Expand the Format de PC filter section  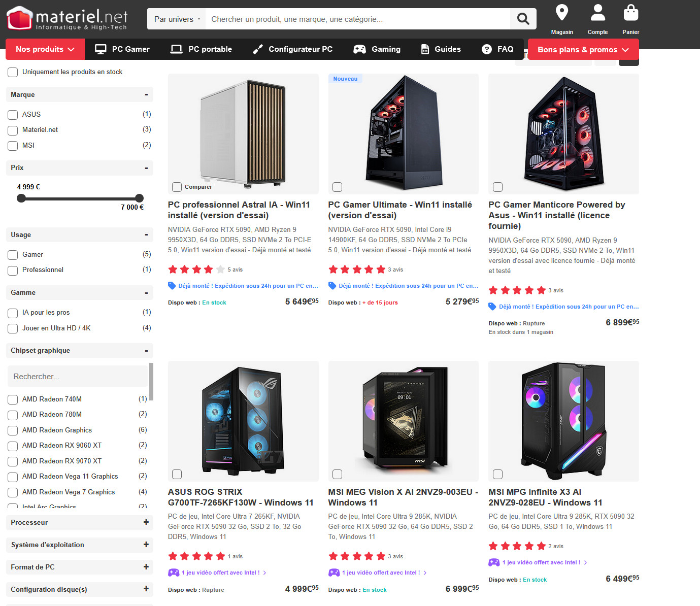click(x=146, y=567)
